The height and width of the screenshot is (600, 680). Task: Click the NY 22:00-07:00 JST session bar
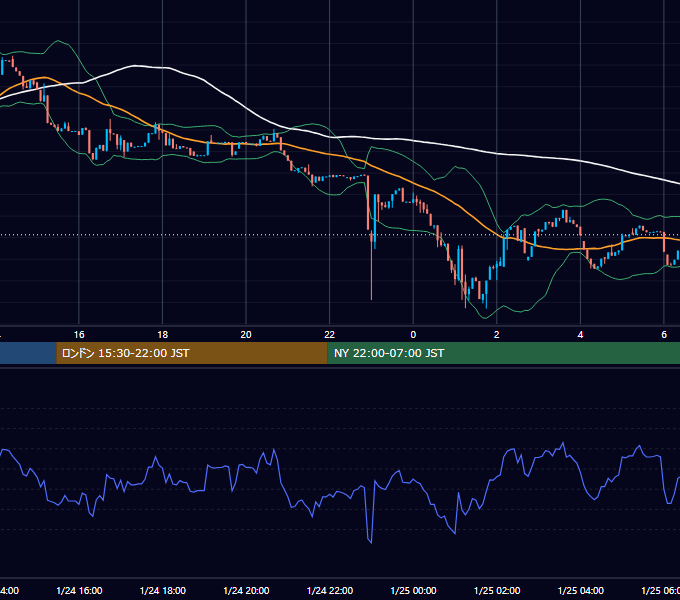click(503, 353)
